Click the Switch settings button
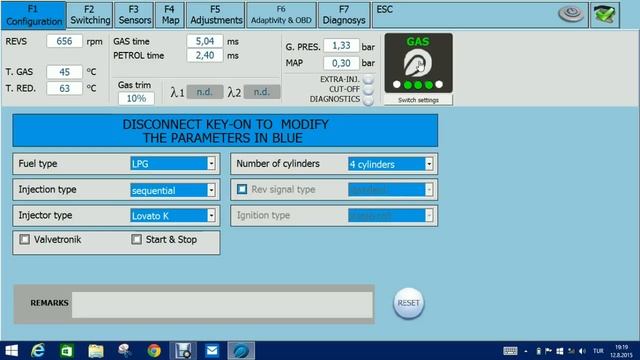This screenshot has width=640, height=360. click(418, 100)
